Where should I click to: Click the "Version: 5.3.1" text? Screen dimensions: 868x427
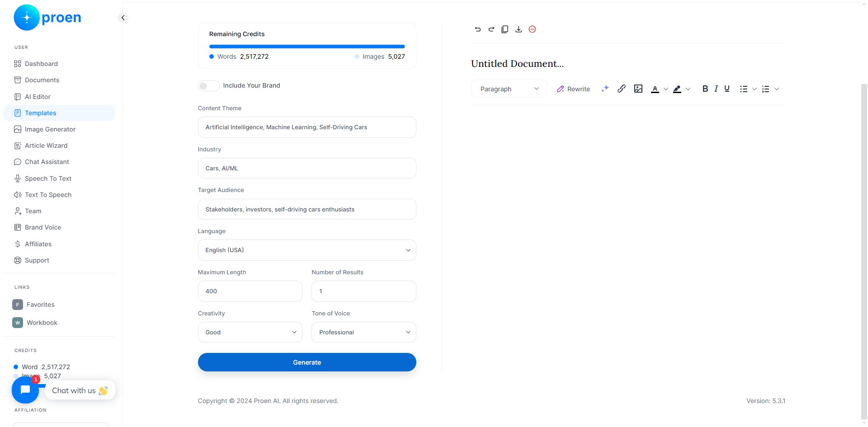[766, 401]
